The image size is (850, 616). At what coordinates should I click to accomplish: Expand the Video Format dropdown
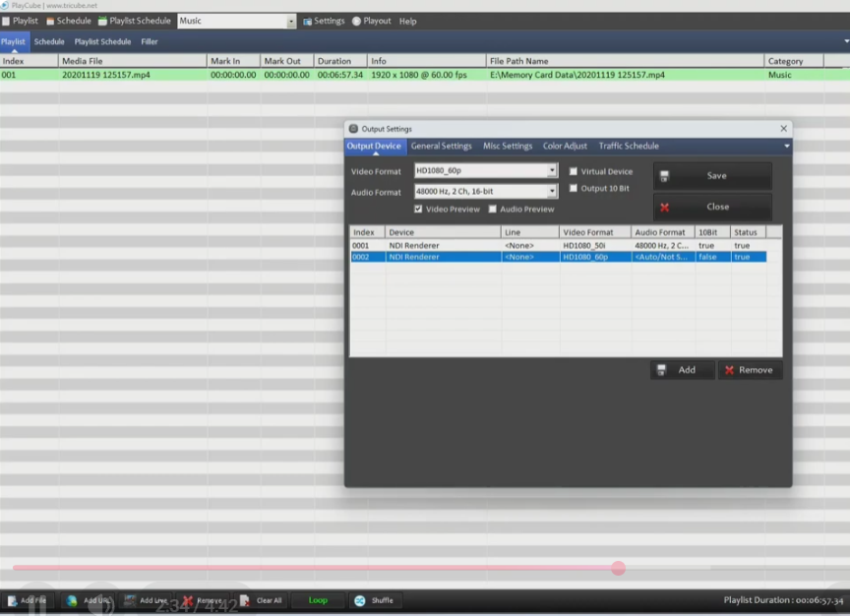(552, 171)
